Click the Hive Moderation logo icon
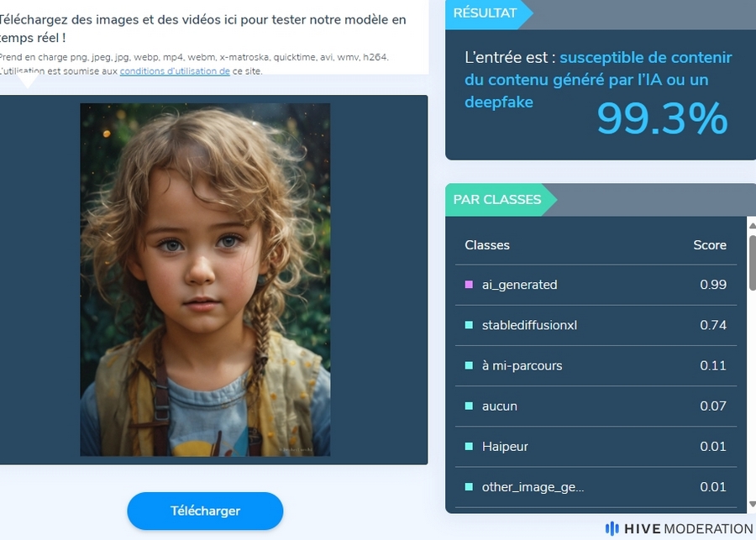 click(x=612, y=528)
